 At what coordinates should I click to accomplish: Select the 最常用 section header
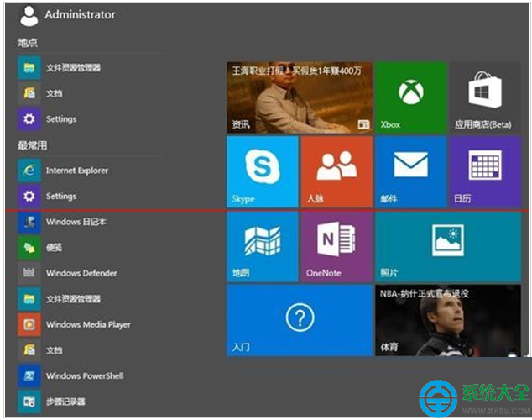point(32,145)
